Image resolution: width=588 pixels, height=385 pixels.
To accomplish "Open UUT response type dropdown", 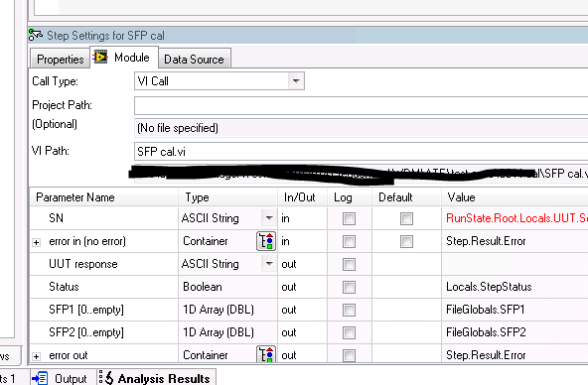I will click(269, 264).
